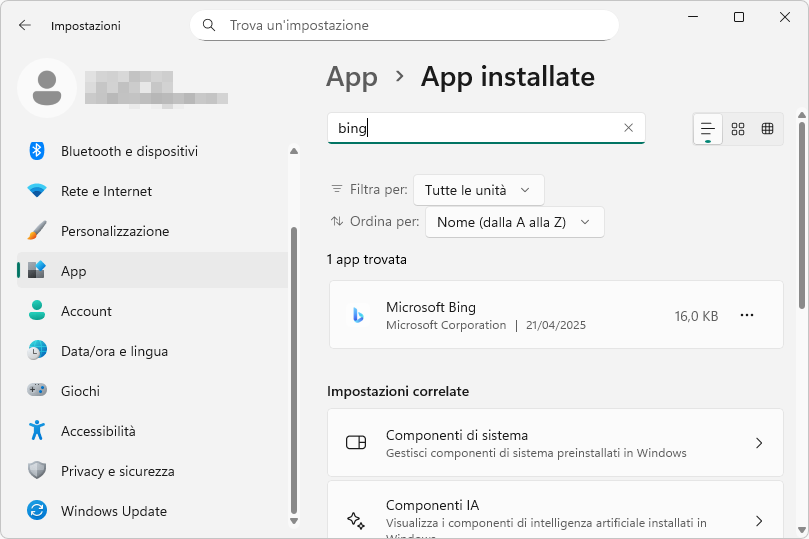
Task: Click the Wi-Fi network icon
Action: point(37,191)
